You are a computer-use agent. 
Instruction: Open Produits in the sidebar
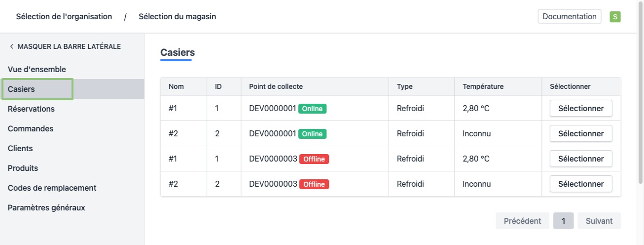tap(23, 168)
